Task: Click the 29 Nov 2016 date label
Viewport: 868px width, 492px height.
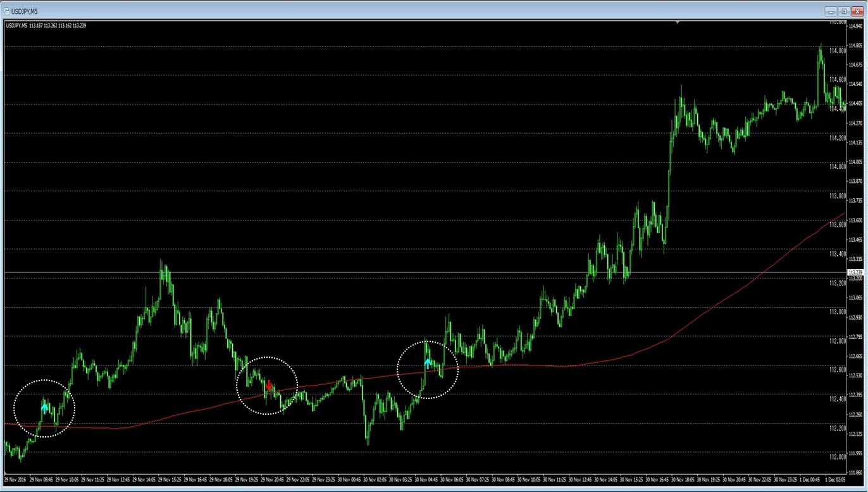Action: [15, 479]
